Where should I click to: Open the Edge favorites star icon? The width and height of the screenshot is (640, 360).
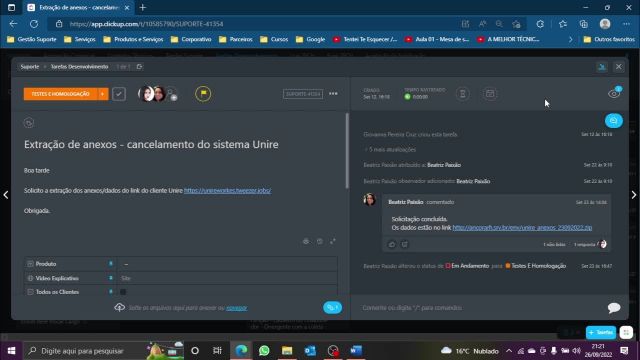[x=563, y=24]
